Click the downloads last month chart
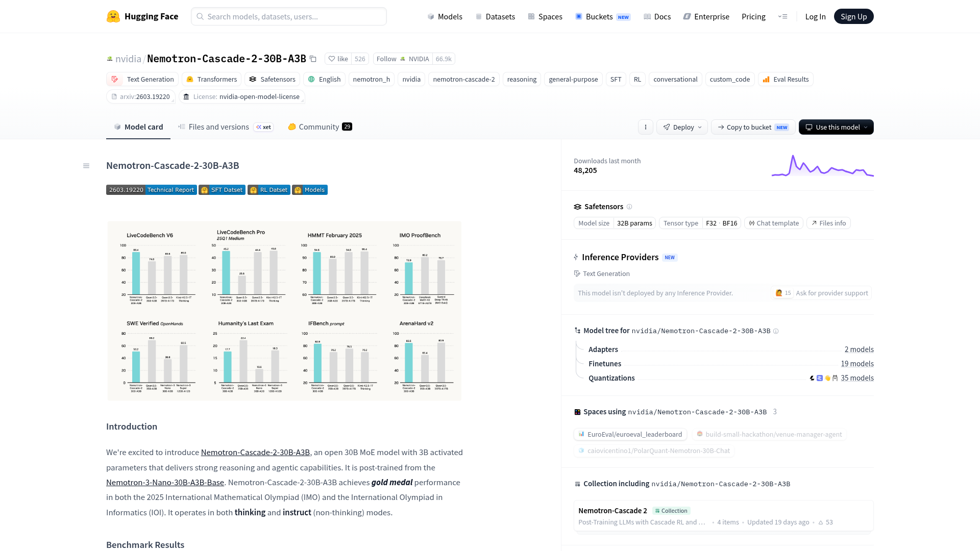This screenshot has height=551, width=980. pos(823,166)
